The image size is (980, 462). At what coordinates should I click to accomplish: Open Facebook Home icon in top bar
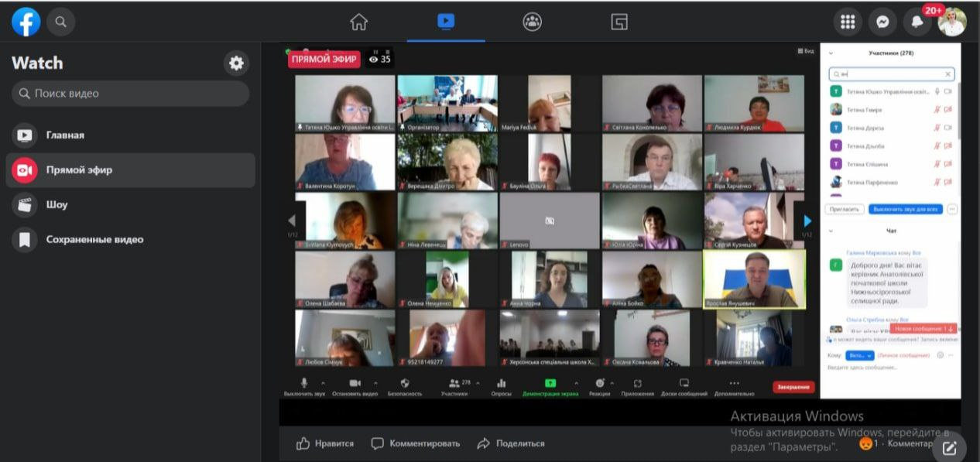click(358, 22)
